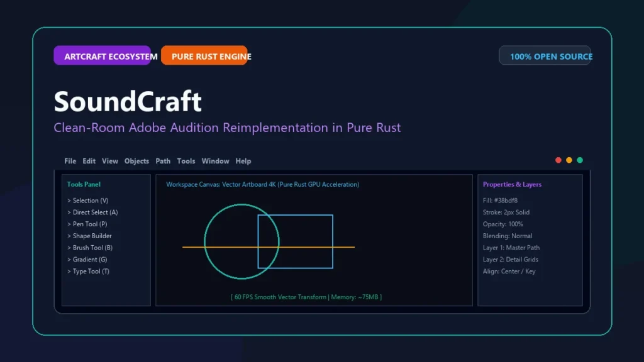644x362 pixels.
Task: Select the Selection (V) tool
Action: pyautogui.click(x=88, y=200)
